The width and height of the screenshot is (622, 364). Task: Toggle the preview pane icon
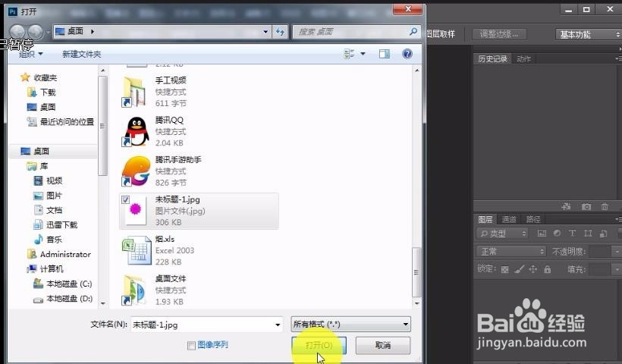(384, 54)
